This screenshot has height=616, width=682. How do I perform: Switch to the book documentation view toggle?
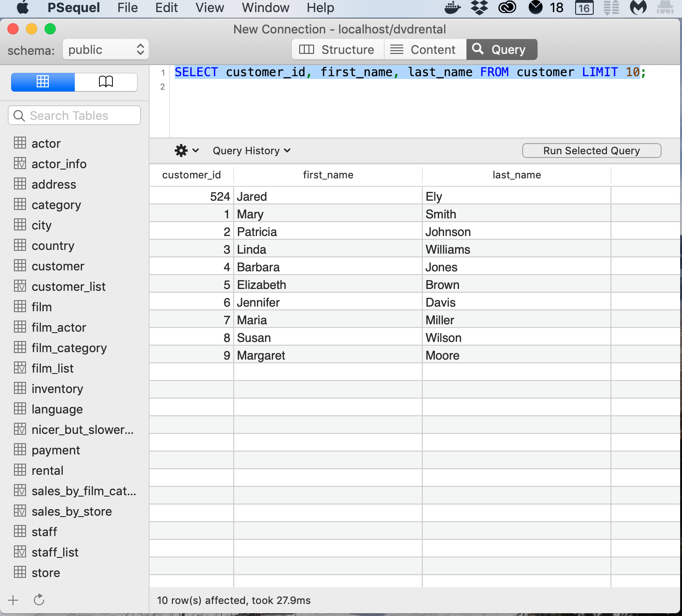pyautogui.click(x=106, y=82)
